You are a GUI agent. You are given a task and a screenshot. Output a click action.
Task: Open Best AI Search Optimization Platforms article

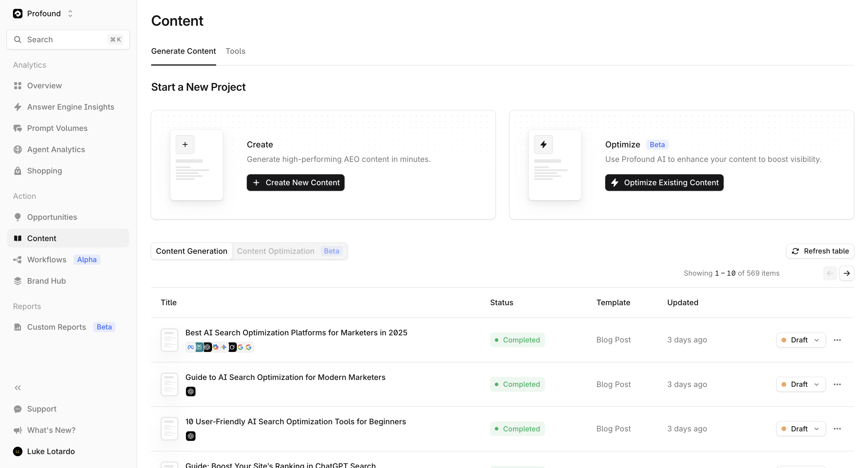coord(296,333)
